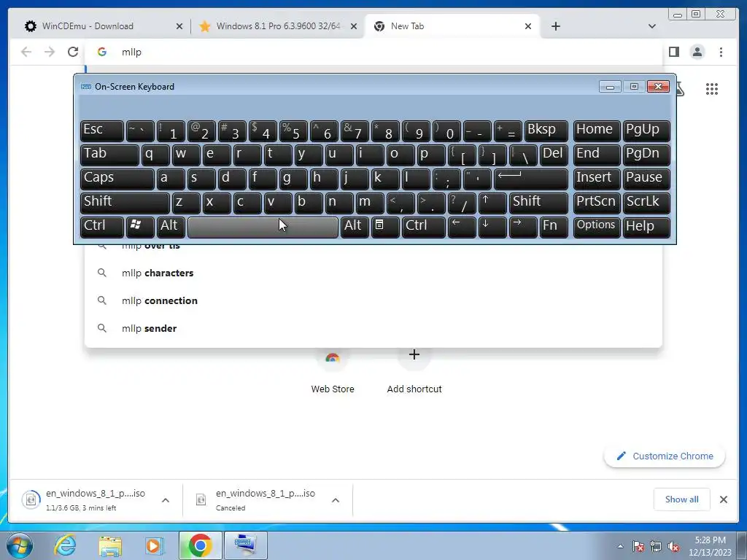Open the Web Store shortcut
The image size is (747, 560).
coord(333,374)
